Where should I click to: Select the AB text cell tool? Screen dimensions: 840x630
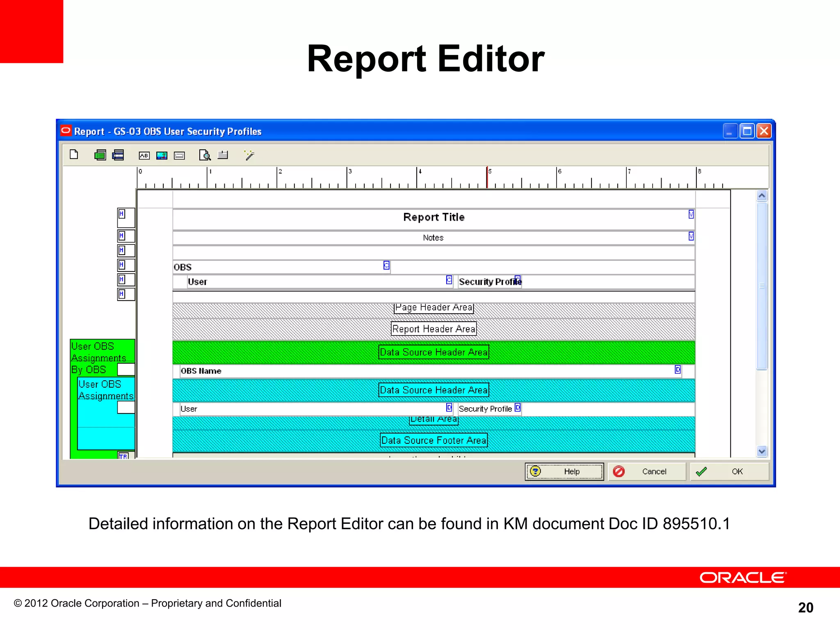coord(144,155)
